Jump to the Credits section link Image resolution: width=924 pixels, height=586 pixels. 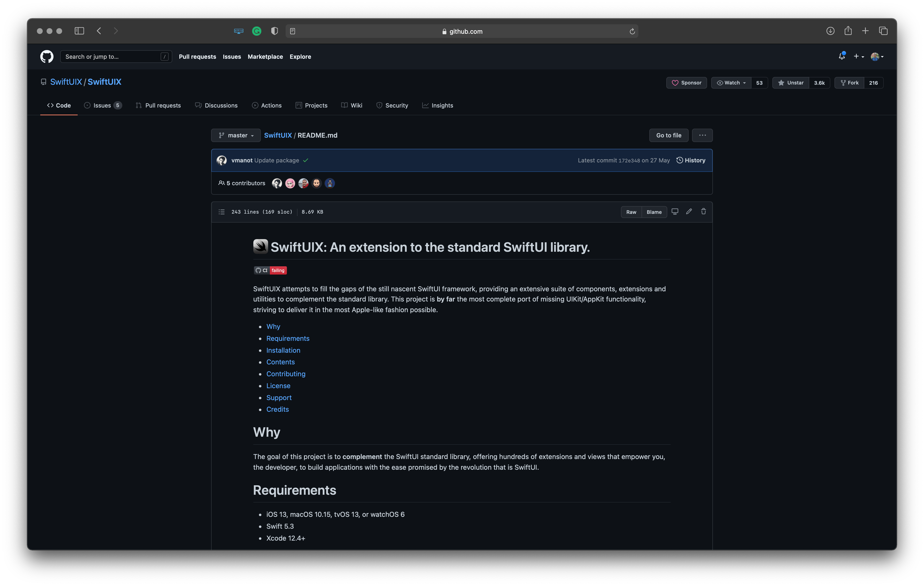point(277,409)
